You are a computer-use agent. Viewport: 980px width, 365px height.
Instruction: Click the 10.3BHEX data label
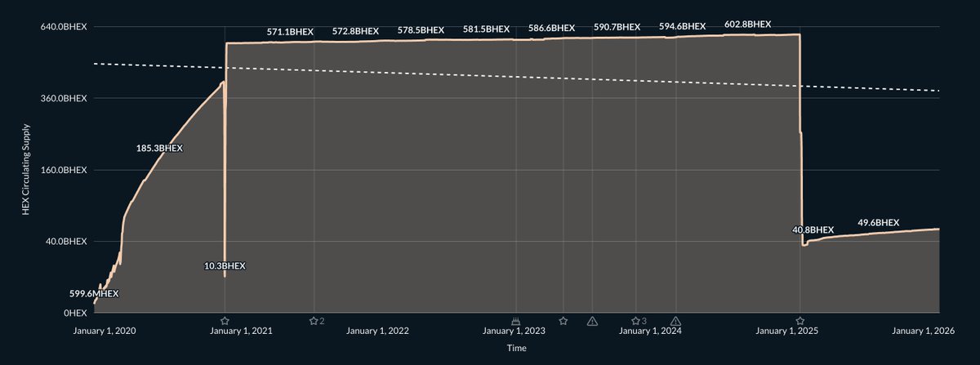click(x=225, y=266)
